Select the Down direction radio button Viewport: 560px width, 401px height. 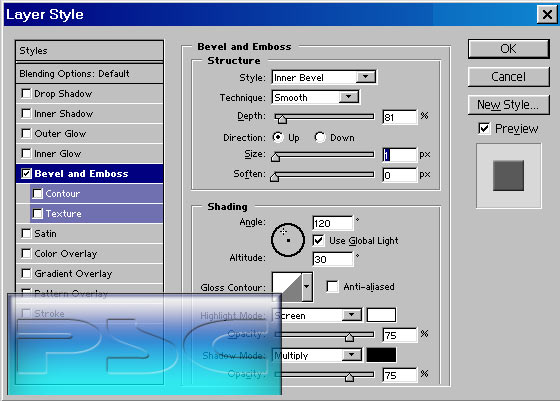pos(320,137)
